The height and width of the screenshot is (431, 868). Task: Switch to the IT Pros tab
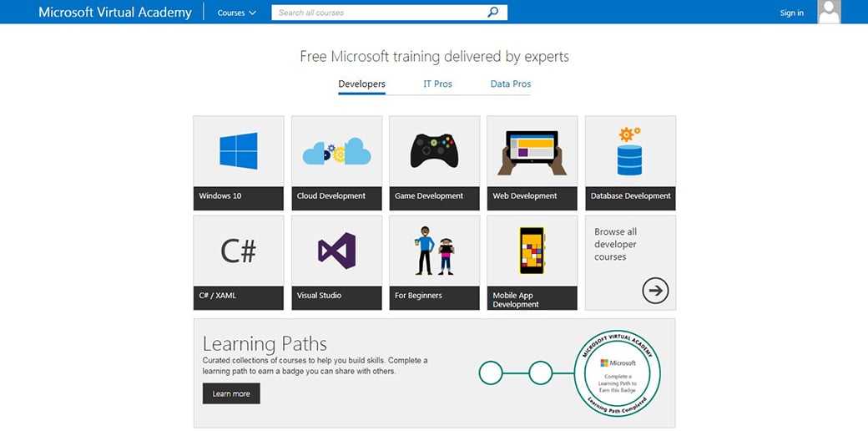point(437,84)
